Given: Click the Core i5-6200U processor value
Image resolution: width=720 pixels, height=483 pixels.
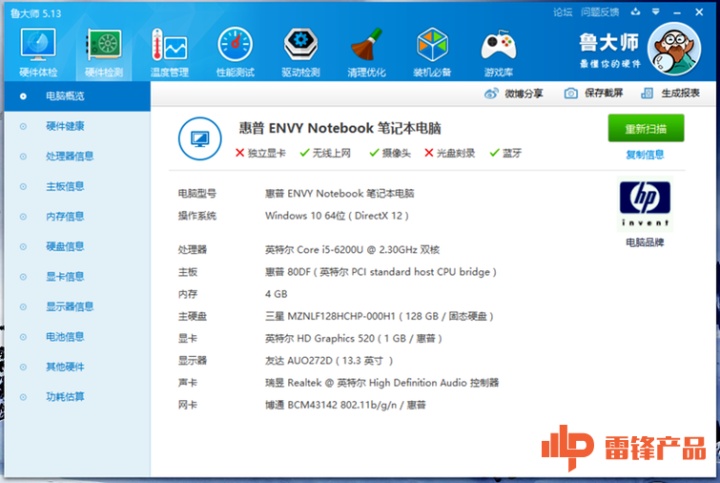Looking at the screenshot, I should [352, 250].
